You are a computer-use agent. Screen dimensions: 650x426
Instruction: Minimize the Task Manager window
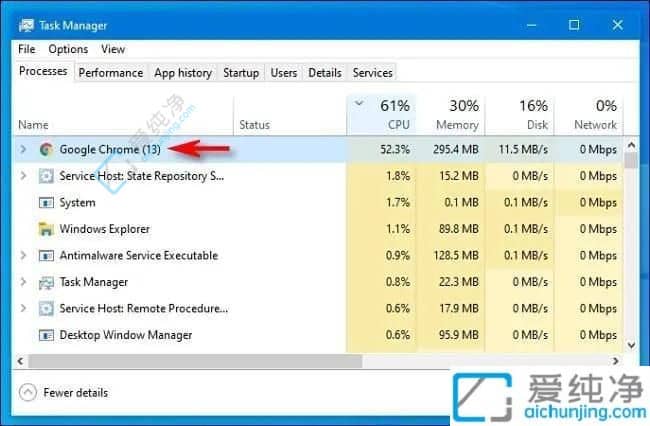coord(531,25)
